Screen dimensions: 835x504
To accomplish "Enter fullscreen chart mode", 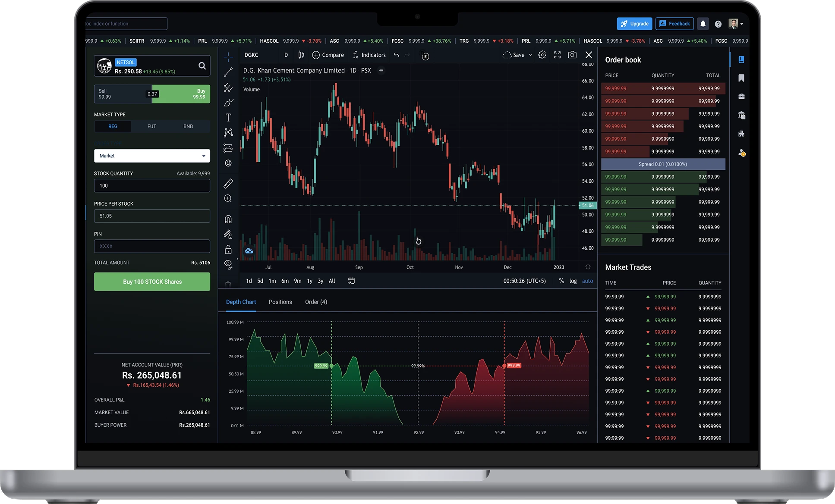I will click(558, 55).
